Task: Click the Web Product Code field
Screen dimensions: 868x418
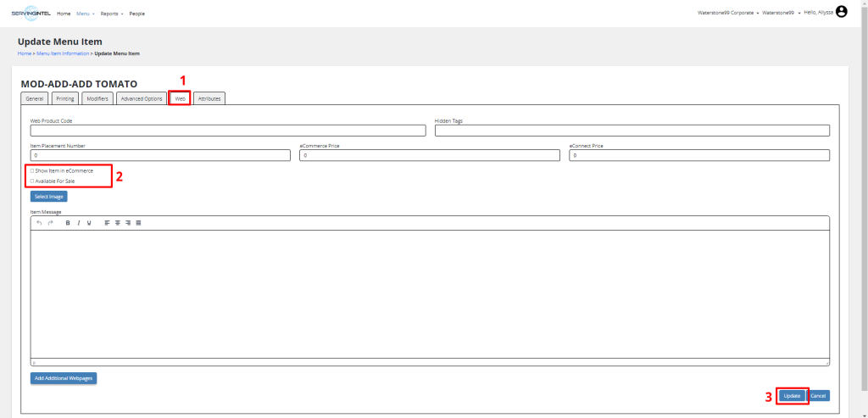Action: (x=228, y=131)
